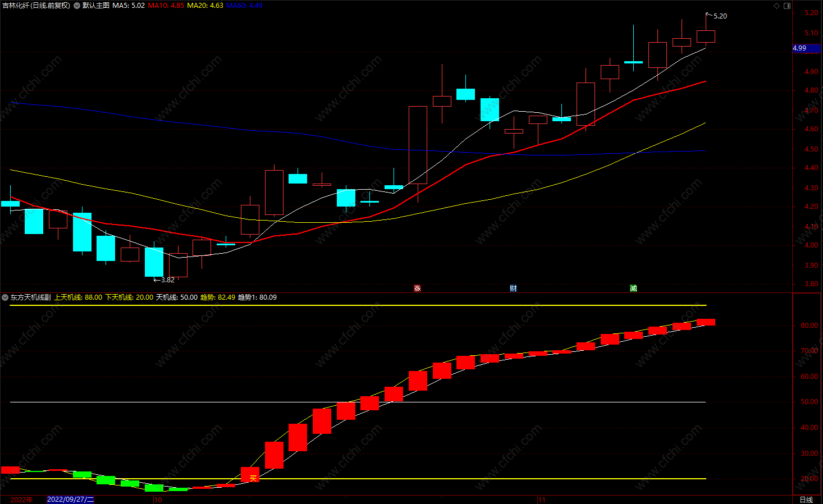Click the 4.99 current price tag

(807, 48)
